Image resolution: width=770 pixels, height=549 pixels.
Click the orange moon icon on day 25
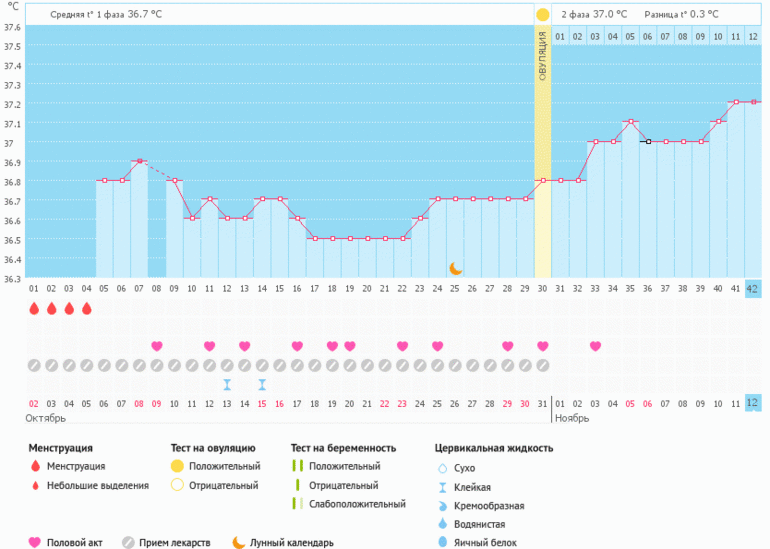(455, 268)
